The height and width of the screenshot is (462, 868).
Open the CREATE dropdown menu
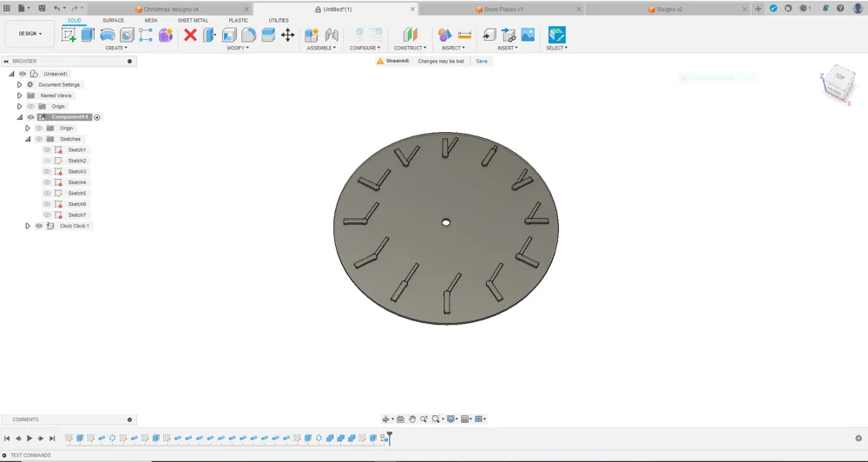tap(116, 48)
